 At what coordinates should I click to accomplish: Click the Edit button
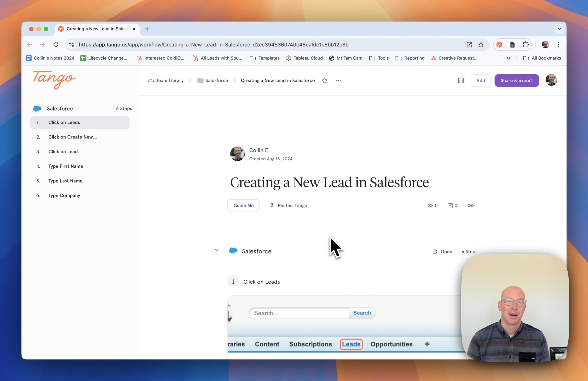481,81
